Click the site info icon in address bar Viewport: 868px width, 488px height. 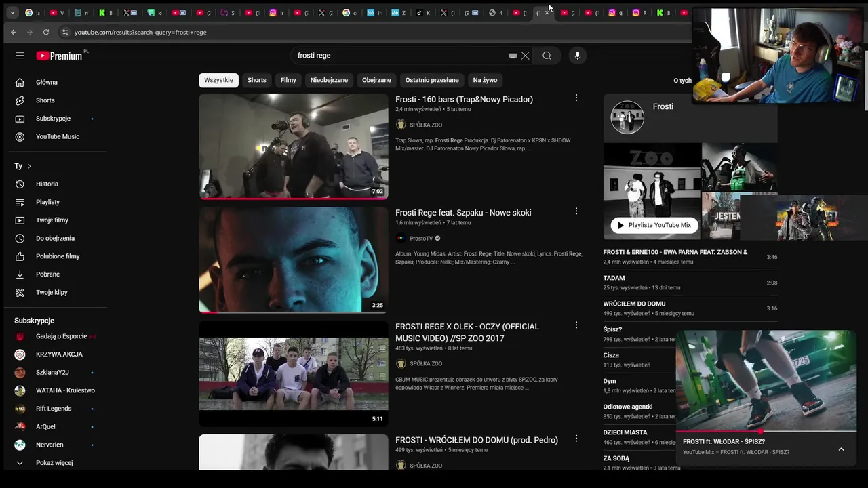65,32
